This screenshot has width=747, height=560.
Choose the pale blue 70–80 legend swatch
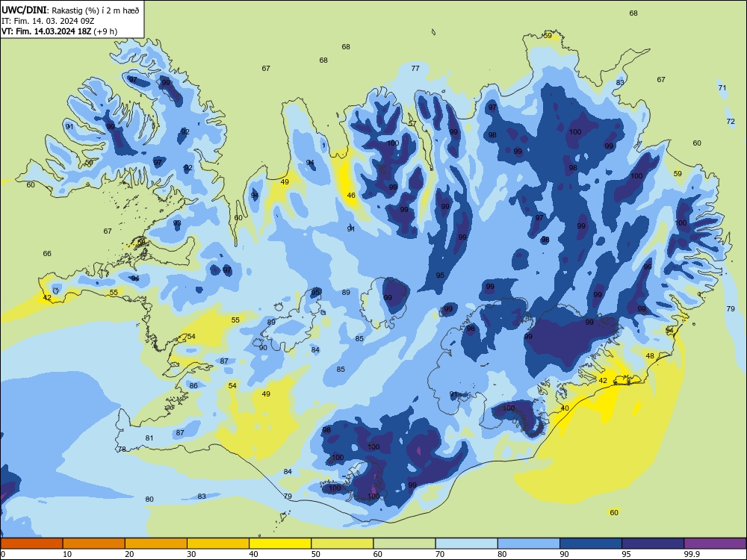point(466,544)
